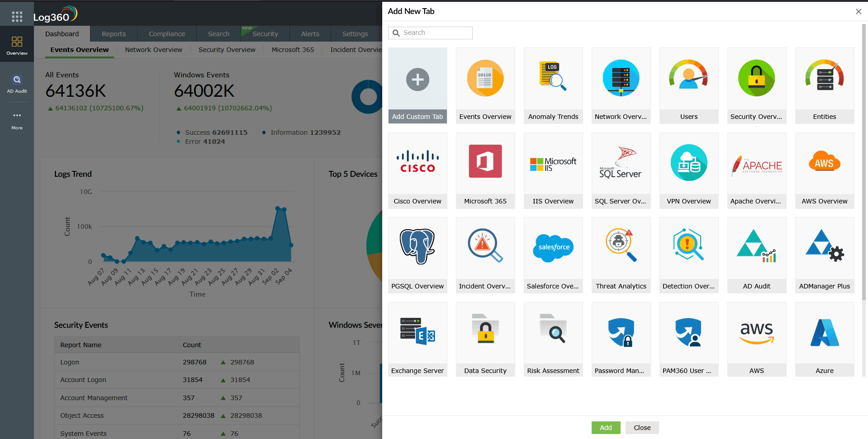Pick the SQL Server Overview tile

[621, 170]
